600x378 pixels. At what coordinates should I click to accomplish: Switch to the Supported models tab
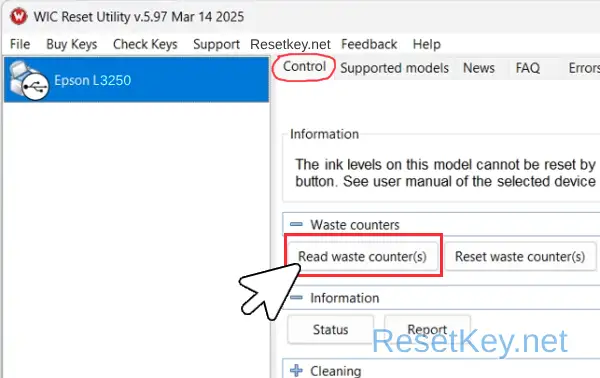pos(394,68)
